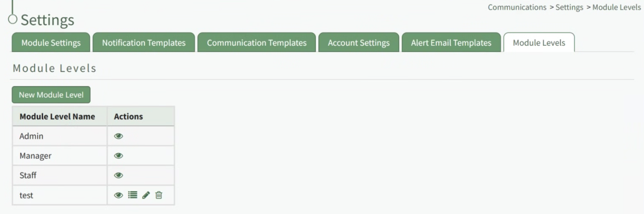Viewport: 644px width, 214px height.
Task: Create a New Module Level
Action: coord(51,95)
